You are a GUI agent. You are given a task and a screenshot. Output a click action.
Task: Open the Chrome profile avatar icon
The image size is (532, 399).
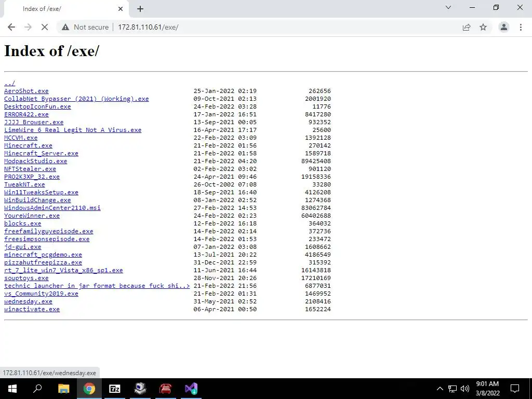(504, 27)
